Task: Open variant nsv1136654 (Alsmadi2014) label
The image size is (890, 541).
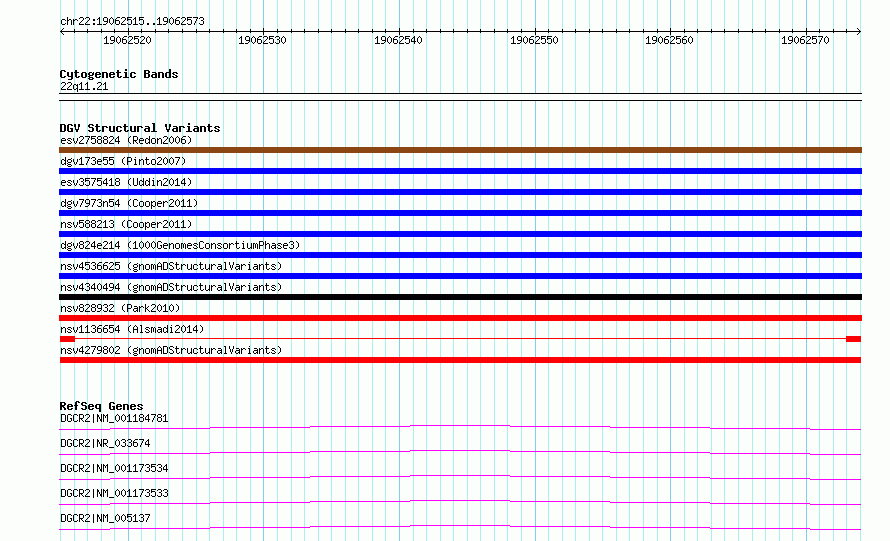Action: click(x=132, y=329)
